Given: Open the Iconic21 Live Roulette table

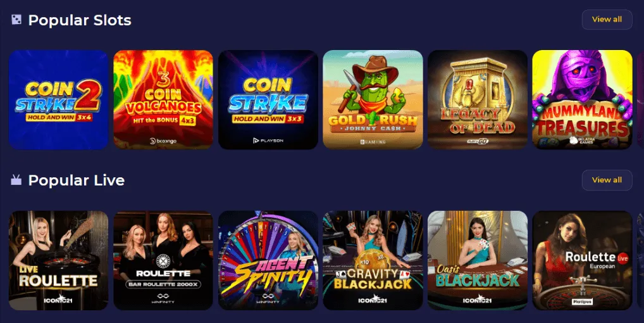Looking at the screenshot, I should [58, 260].
